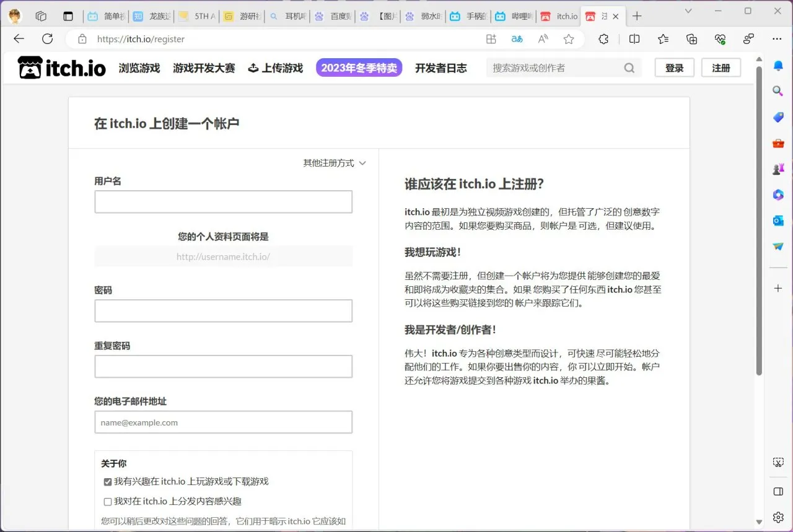This screenshot has width=793, height=532.
Task: Expand the 其他注册方式 dropdown
Action: coord(335,163)
